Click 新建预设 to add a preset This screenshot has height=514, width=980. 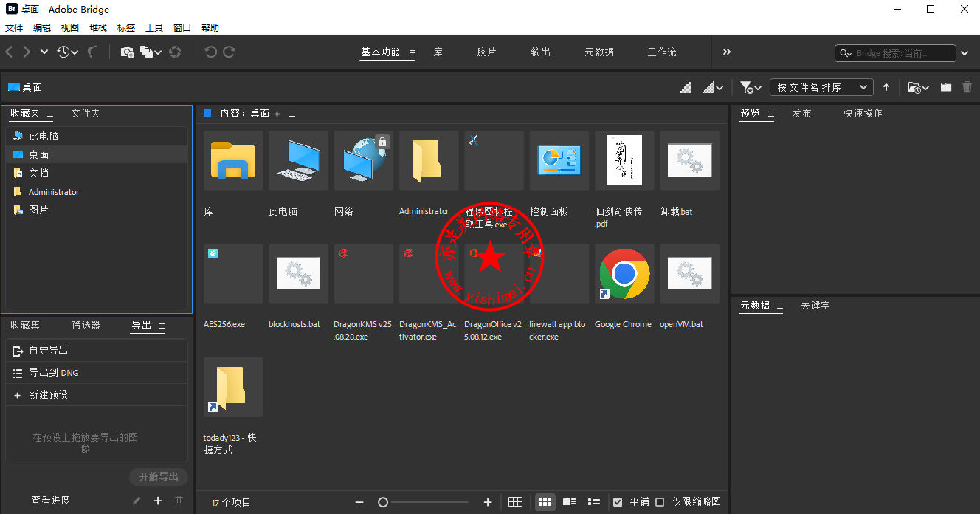[x=48, y=395]
